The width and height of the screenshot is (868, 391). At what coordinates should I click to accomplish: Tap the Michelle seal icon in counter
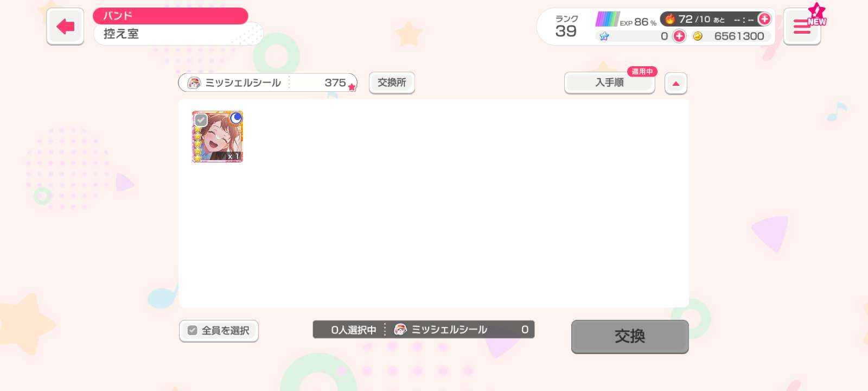(x=194, y=83)
